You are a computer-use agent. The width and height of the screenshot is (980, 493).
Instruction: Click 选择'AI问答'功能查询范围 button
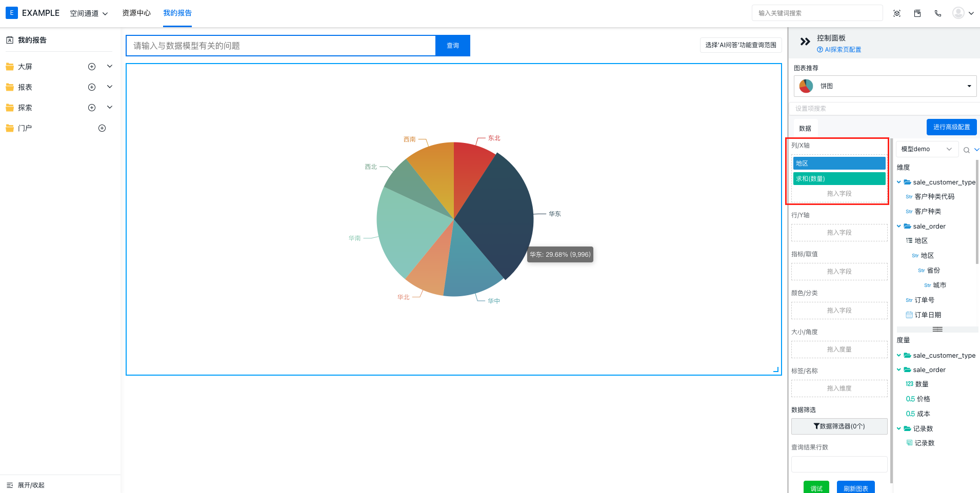[x=741, y=45]
